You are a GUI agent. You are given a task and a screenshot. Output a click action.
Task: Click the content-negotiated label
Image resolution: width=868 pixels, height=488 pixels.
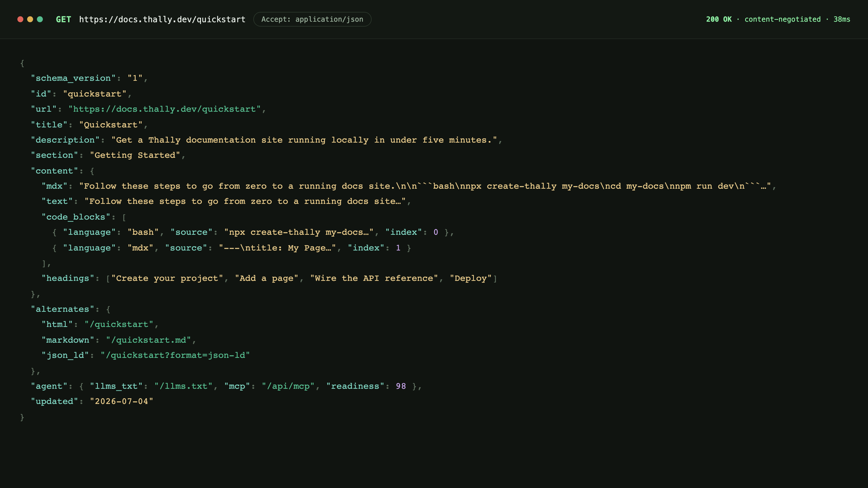(x=782, y=19)
